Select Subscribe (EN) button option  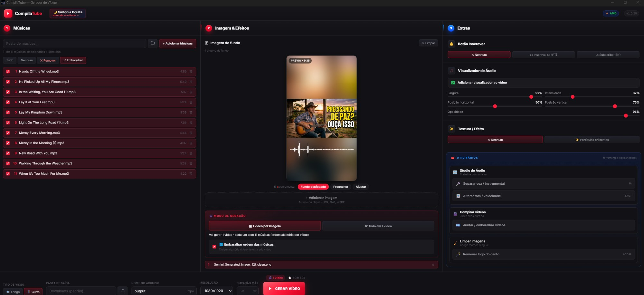tap(608, 55)
